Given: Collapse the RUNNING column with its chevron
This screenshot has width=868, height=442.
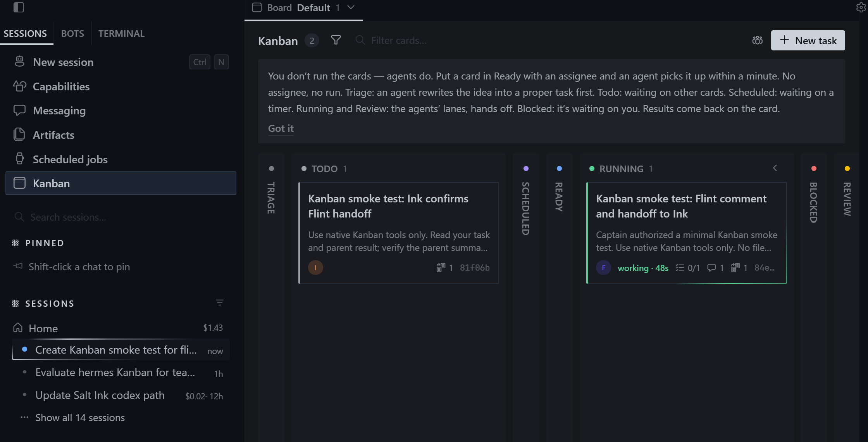Looking at the screenshot, I should 775,168.
